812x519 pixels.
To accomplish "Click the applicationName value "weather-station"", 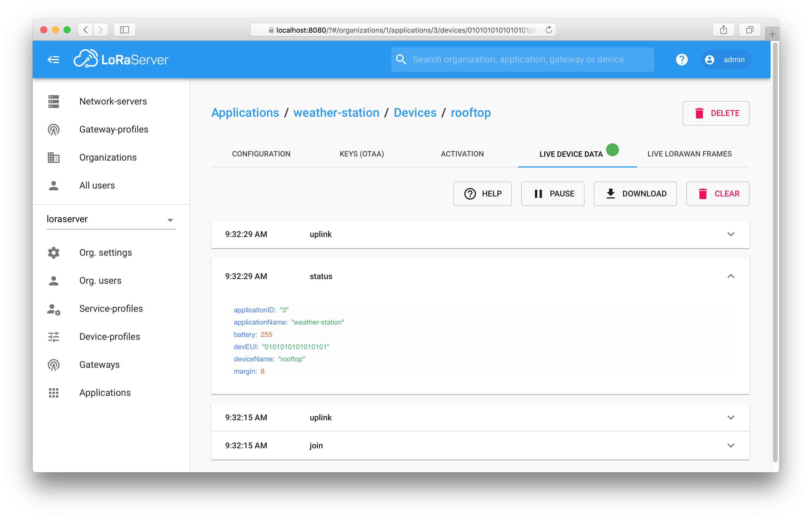I will (318, 322).
